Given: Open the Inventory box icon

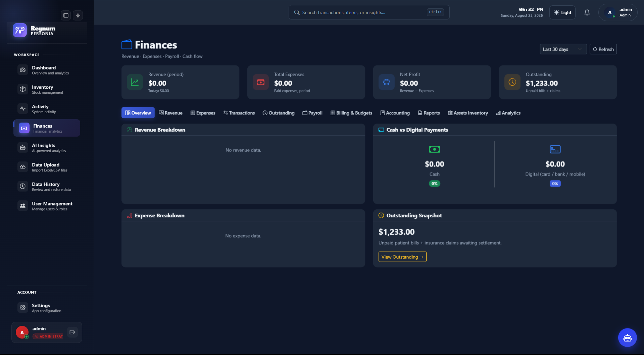Looking at the screenshot, I should click(22, 89).
